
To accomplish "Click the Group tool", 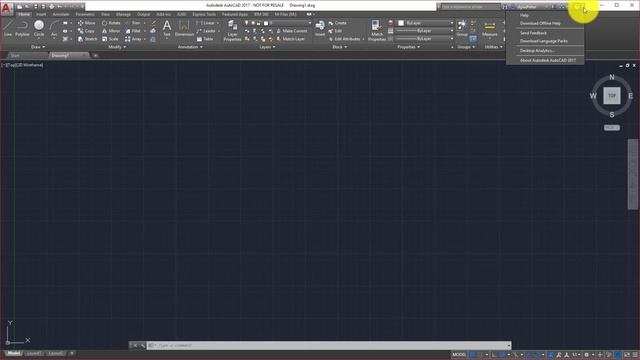I will tap(462, 29).
